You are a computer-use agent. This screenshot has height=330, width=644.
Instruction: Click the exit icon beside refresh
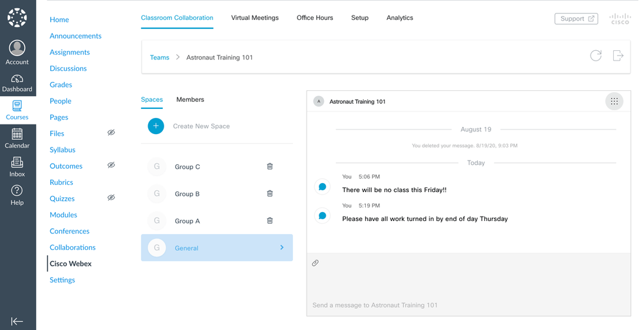click(618, 56)
